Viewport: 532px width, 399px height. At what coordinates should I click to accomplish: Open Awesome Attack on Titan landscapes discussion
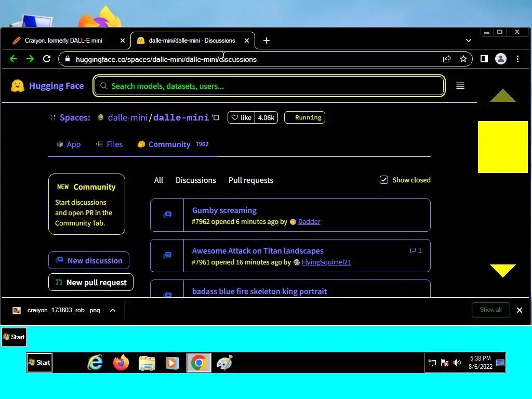pyautogui.click(x=258, y=251)
